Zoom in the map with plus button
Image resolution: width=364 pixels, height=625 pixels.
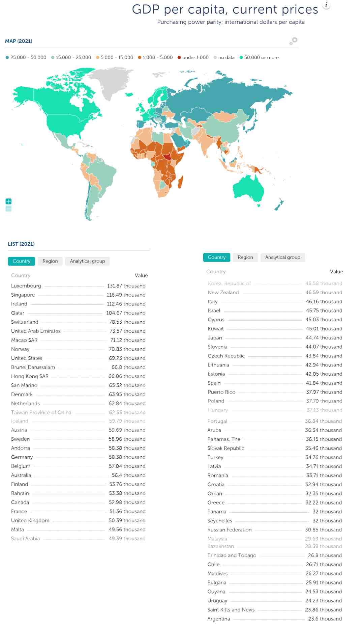click(x=9, y=201)
